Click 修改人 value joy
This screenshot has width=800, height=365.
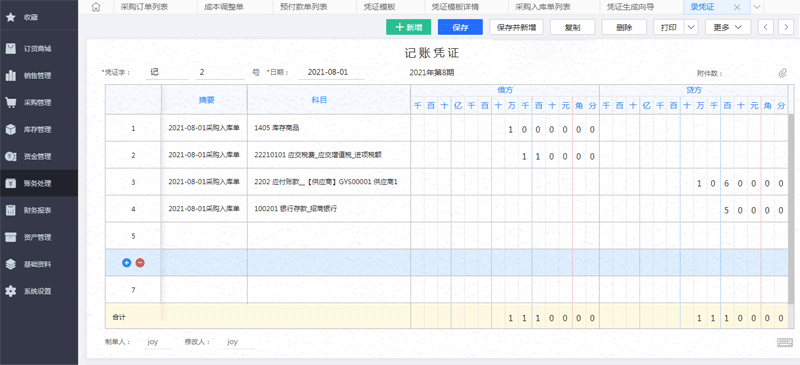[233, 342]
